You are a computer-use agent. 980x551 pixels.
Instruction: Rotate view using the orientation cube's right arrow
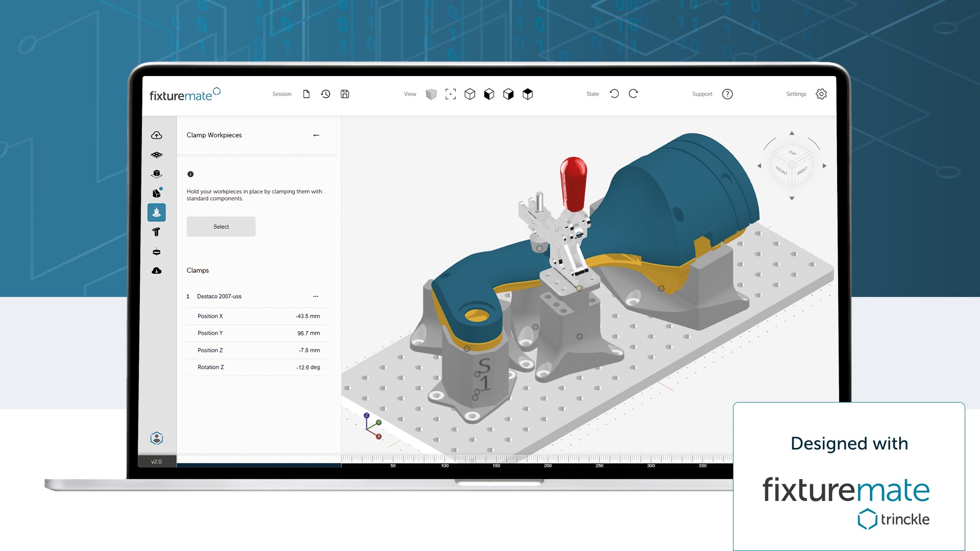click(824, 166)
